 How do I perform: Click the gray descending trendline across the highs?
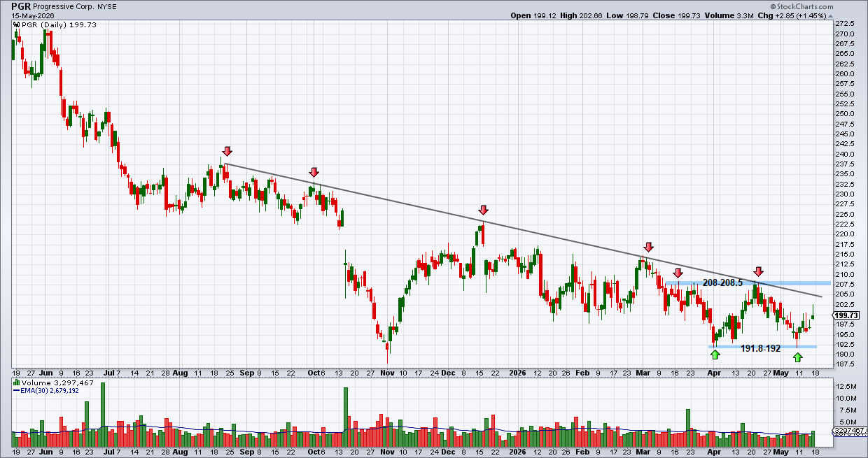tap(525, 231)
